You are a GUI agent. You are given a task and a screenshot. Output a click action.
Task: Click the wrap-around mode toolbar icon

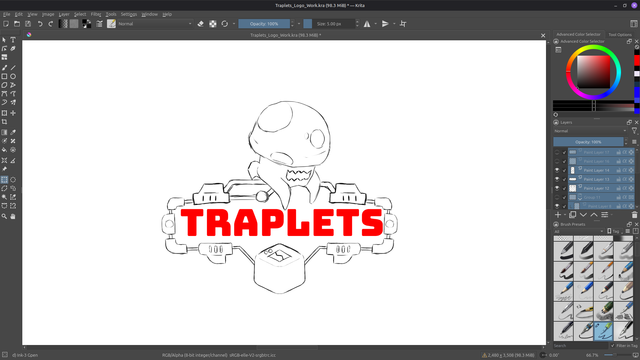click(403, 24)
